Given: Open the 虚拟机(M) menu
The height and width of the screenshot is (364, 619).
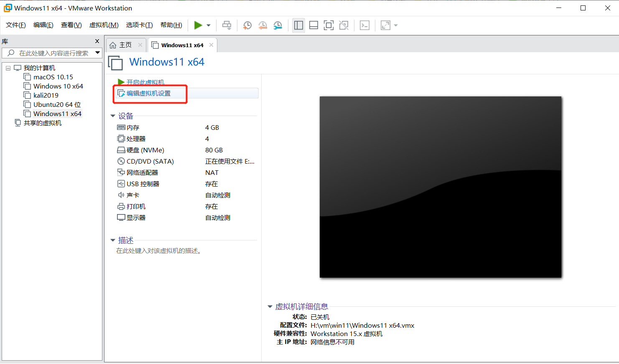Looking at the screenshot, I should click(104, 25).
